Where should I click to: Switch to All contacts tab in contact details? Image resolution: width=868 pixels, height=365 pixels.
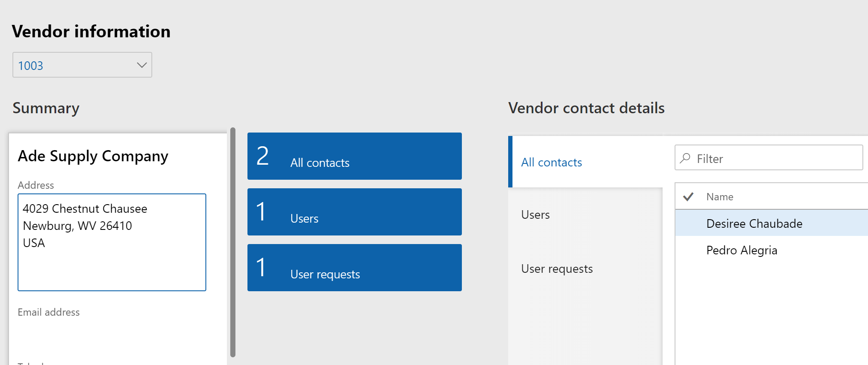552,162
